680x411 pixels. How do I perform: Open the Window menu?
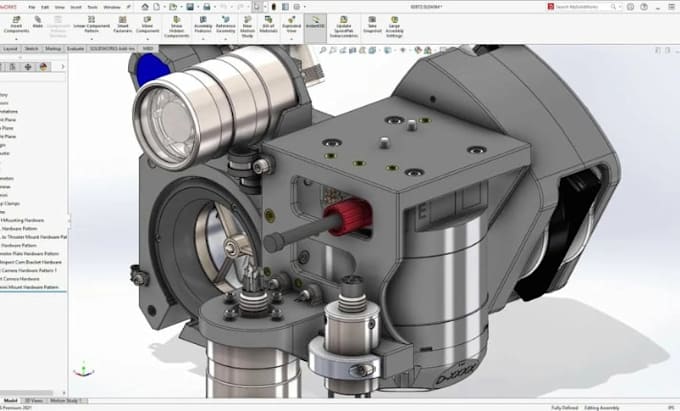coord(112,7)
